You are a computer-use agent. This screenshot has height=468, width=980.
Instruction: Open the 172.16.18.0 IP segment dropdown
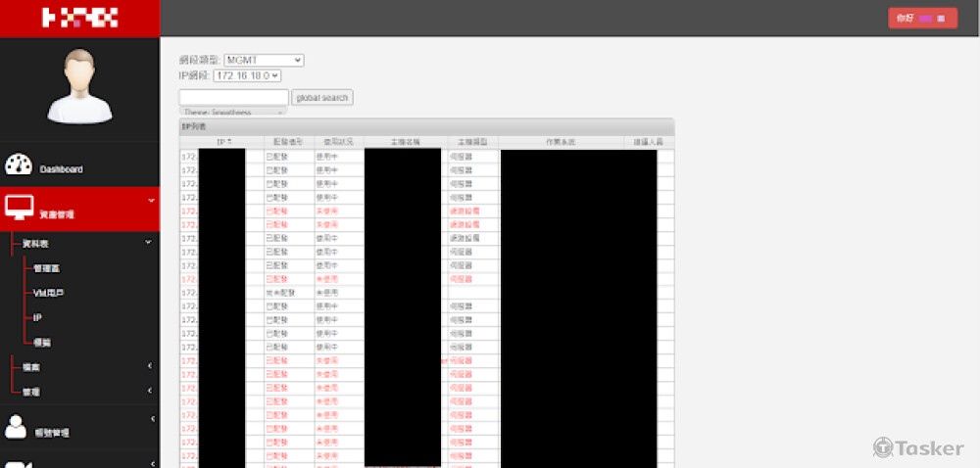pos(247,75)
